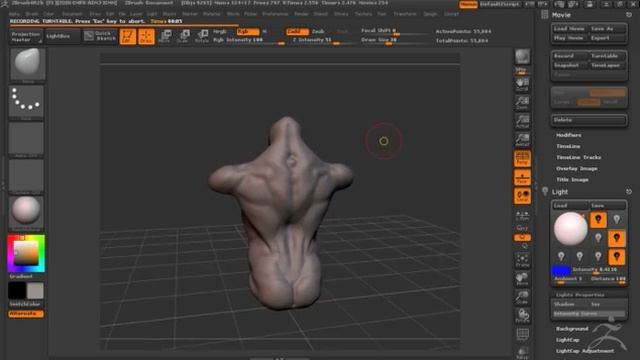Click the Turntable button
This screenshot has height=360, width=640.
[606, 56]
